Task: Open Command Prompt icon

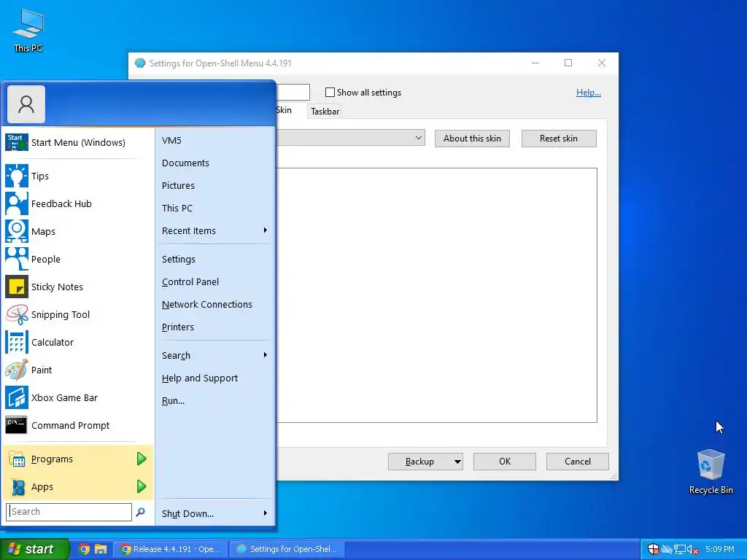Action: point(17,425)
